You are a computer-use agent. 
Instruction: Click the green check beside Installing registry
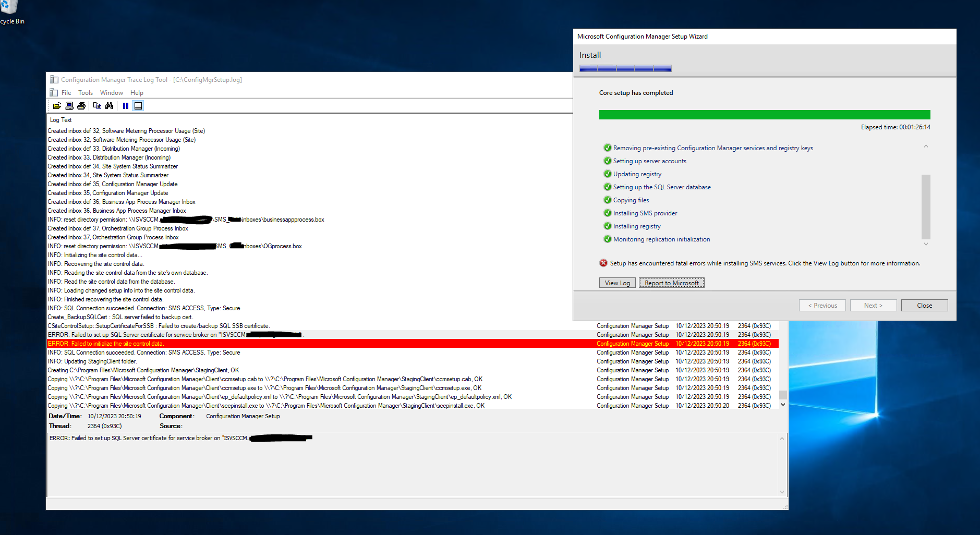point(608,226)
